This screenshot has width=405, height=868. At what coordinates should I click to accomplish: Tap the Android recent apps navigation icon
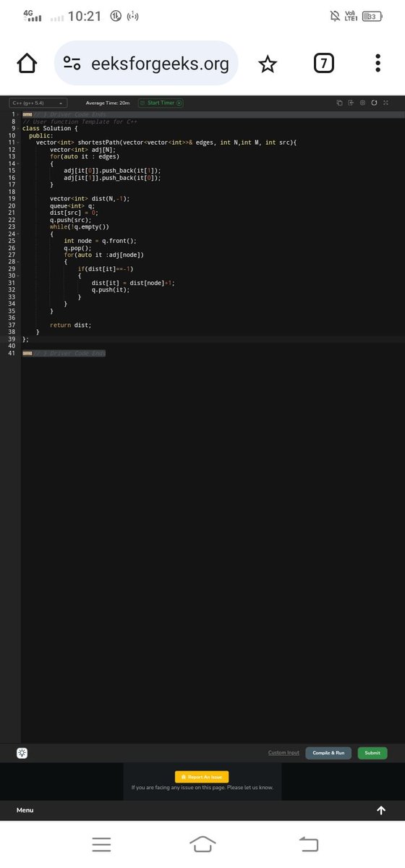(102, 844)
